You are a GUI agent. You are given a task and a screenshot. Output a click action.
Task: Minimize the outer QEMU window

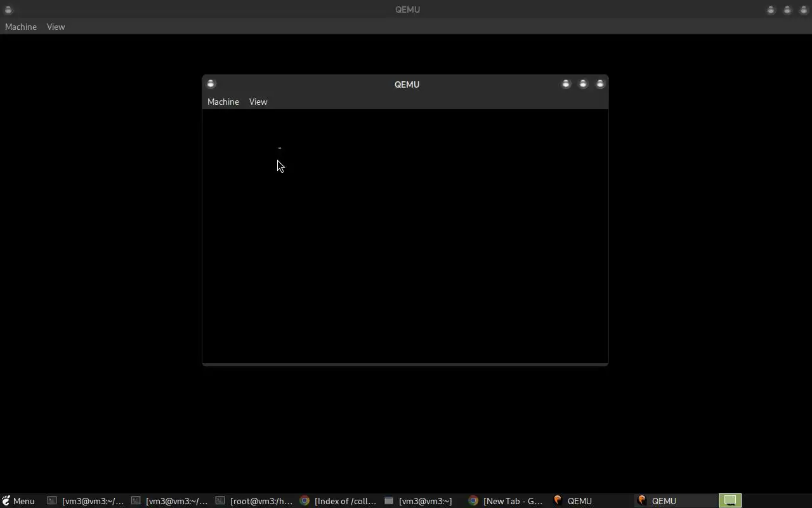pos(771,10)
